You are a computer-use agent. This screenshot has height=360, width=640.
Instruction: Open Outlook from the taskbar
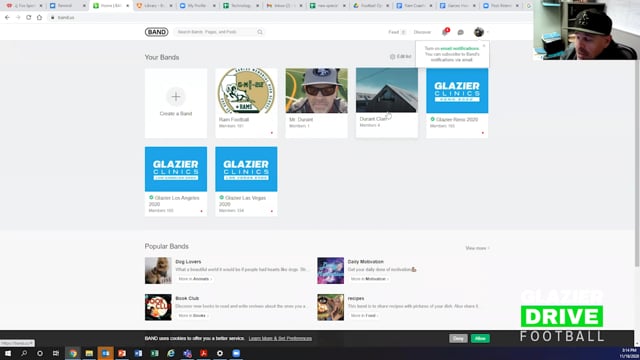pyautogui.click(x=106, y=353)
